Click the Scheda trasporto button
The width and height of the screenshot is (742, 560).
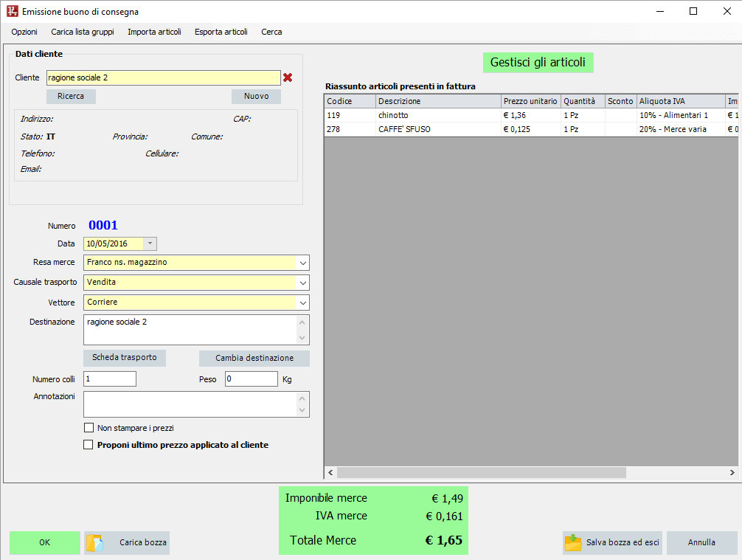pyautogui.click(x=124, y=358)
